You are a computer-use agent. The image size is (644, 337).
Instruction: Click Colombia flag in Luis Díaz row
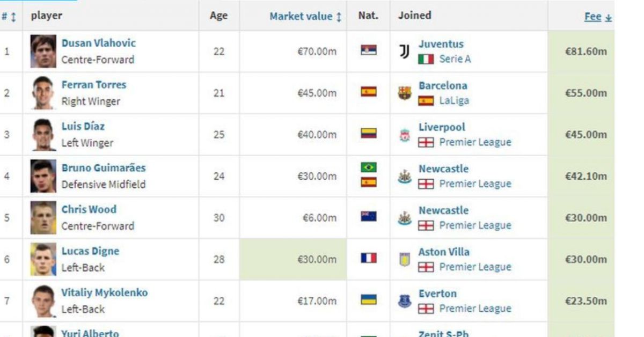click(369, 133)
